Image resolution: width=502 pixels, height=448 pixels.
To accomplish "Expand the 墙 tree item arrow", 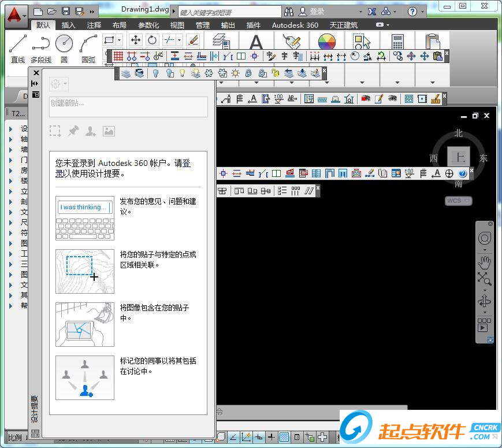I will [11, 150].
